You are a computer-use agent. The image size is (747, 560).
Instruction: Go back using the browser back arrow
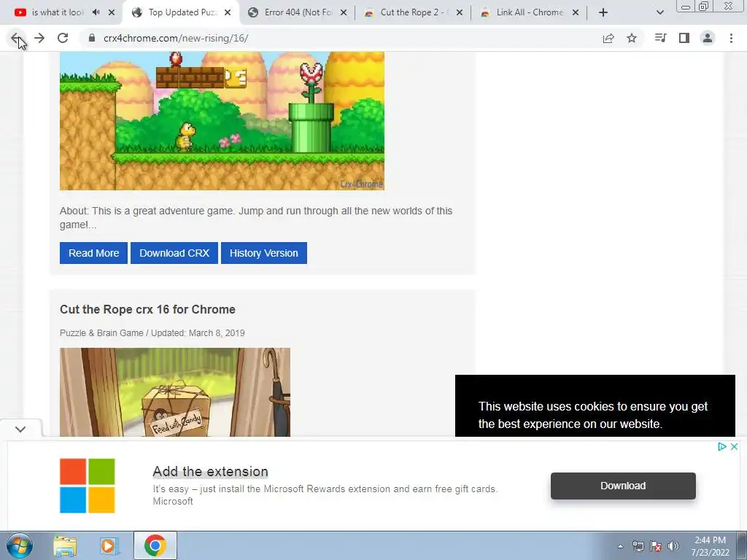[x=16, y=38]
